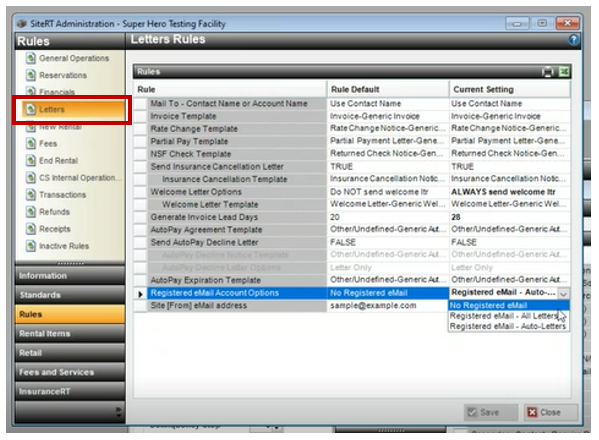This screenshot has width=599, height=440.
Task: Select Partial Pay Template rule row
Action: point(237,141)
